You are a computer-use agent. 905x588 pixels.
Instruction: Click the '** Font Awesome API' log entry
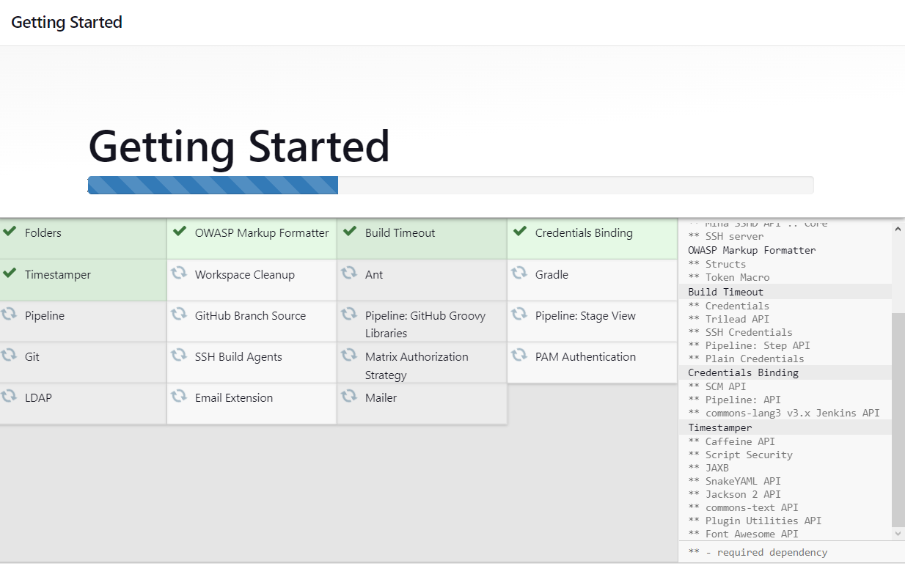(744, 534)
